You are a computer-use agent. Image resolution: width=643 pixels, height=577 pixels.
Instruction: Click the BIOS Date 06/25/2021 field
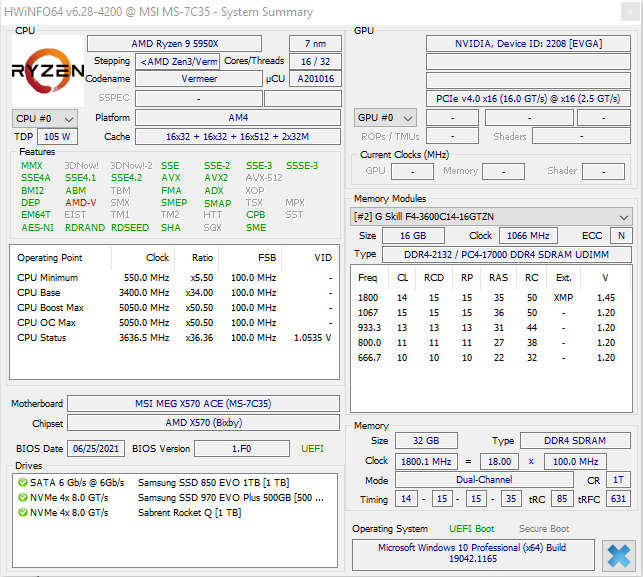coord(96,449)
